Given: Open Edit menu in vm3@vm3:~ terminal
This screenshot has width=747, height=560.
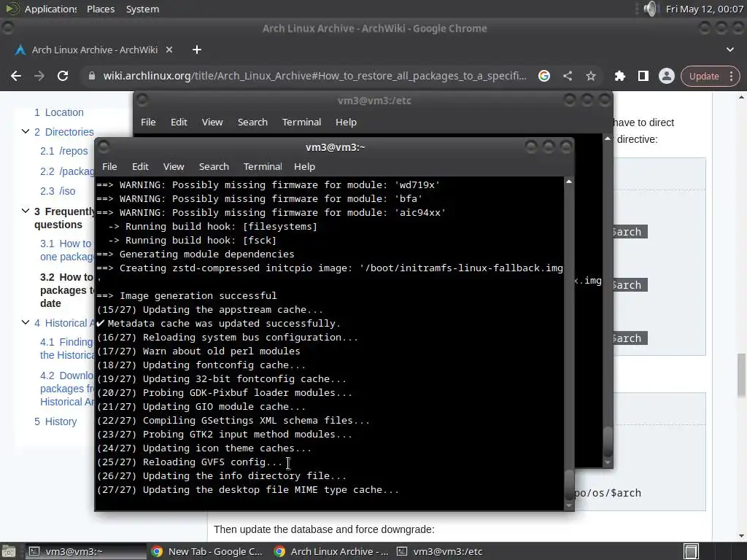Looking at the screenshot, I should (x=140, y=167).
